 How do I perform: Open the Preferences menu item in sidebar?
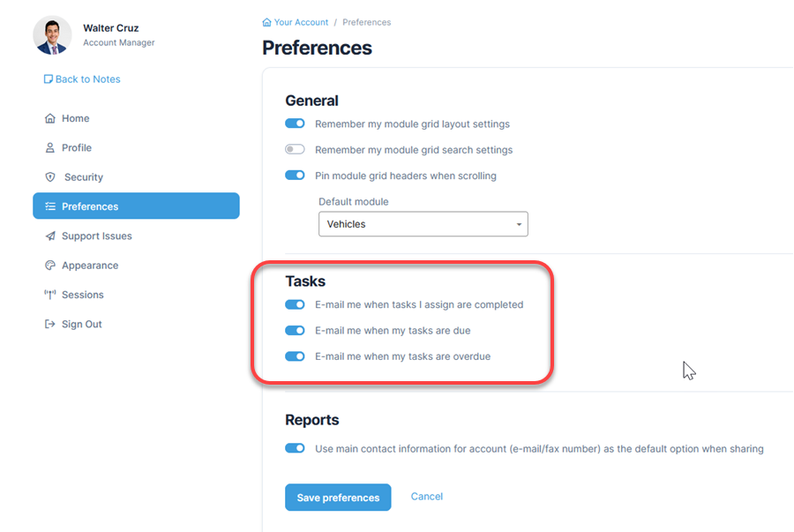click(136, 206)
